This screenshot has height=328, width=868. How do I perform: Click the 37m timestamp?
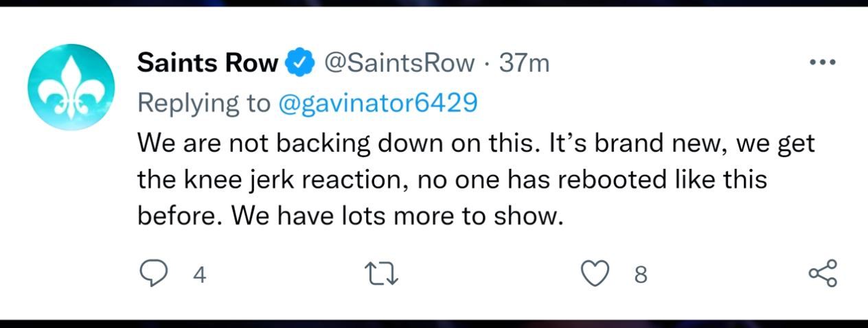(524, 63)
